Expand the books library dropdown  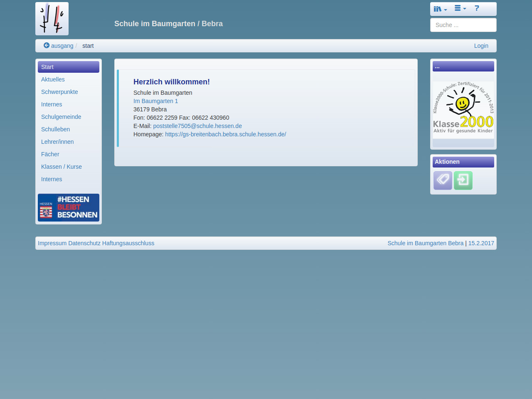(x=440, y=9)
